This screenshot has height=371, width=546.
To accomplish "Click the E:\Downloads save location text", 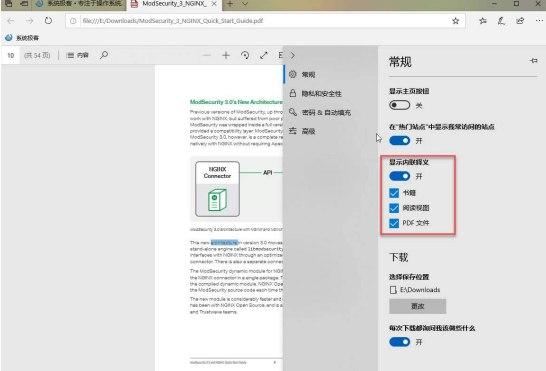I will click(x=420, y=290).
